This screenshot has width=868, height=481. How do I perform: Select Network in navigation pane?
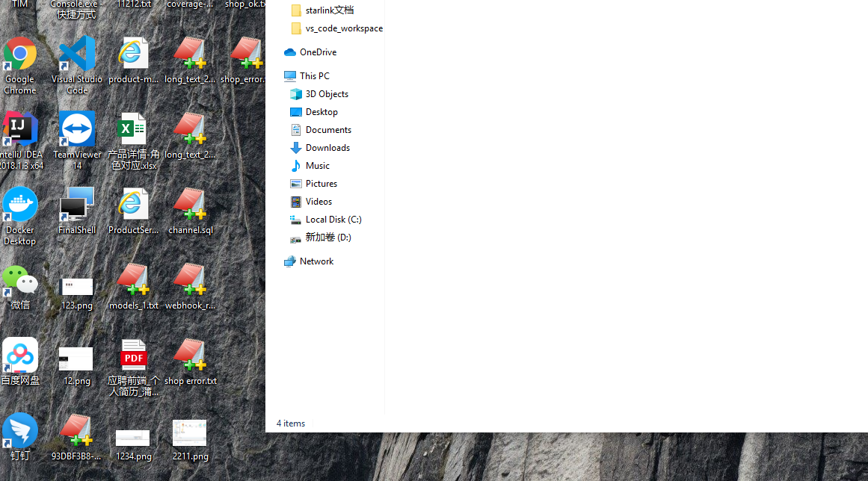coord(308,261)
